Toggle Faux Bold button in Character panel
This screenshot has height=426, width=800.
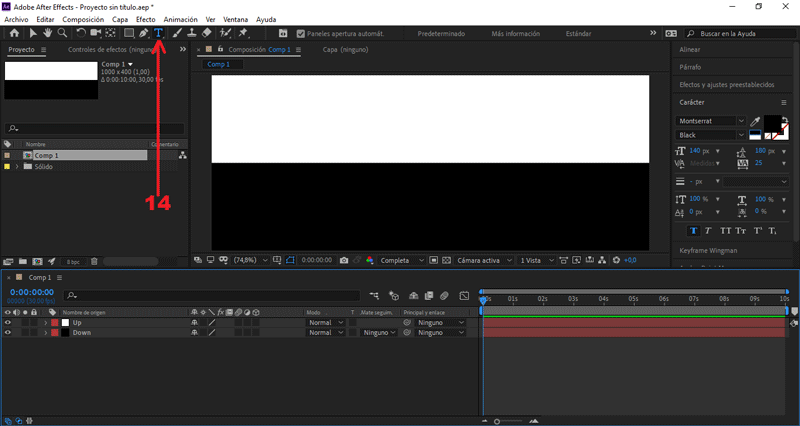tap(693, 231)
